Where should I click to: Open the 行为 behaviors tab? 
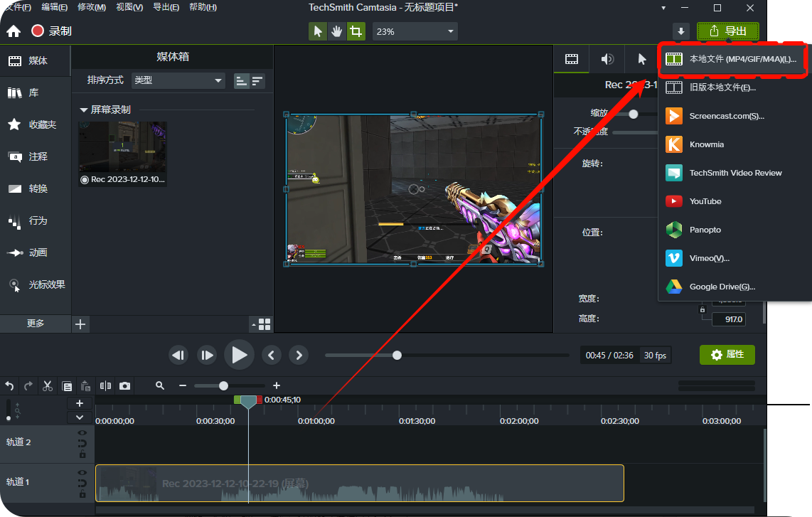[x=36, y=220]
